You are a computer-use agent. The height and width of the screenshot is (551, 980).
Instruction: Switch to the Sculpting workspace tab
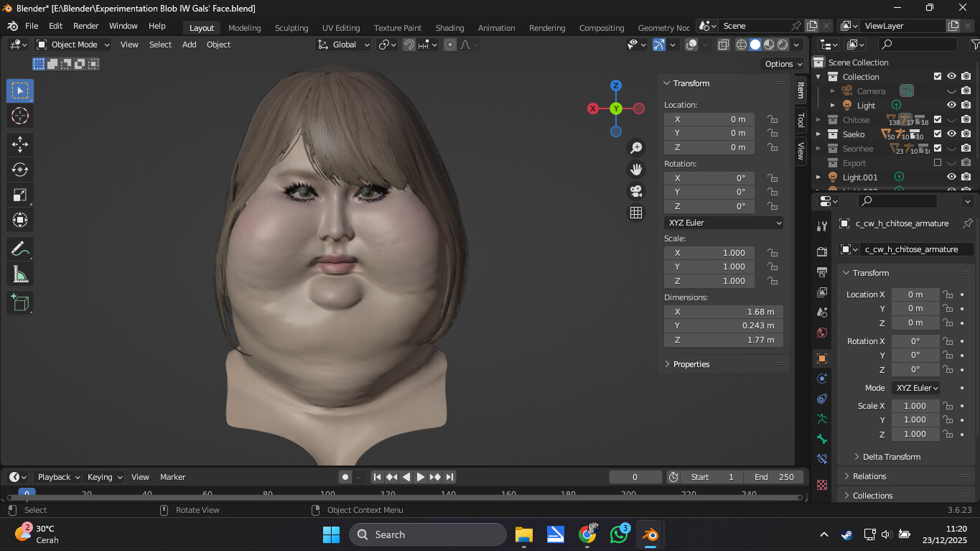[291, 28]
